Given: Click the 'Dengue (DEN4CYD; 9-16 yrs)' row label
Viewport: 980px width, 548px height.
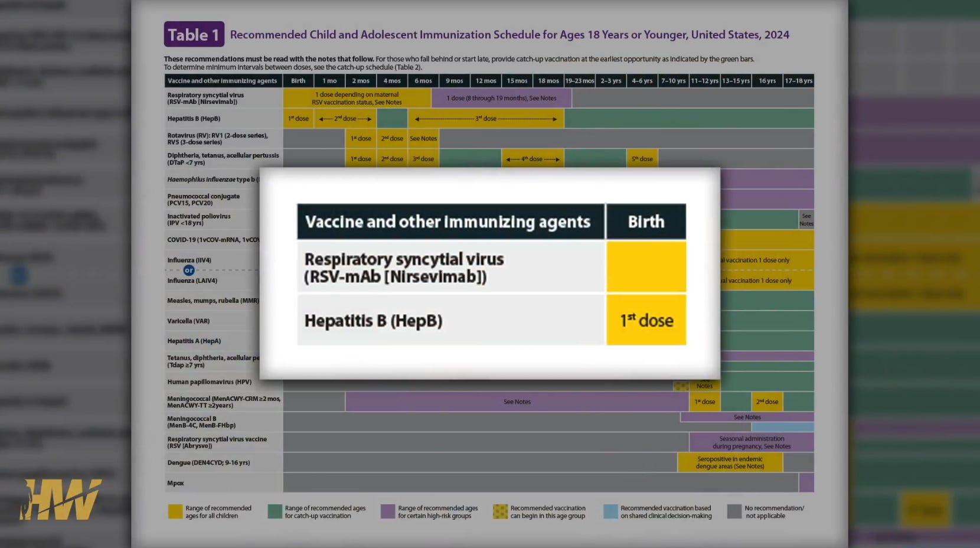Looking at the screenshot, I should click(208, 463).
